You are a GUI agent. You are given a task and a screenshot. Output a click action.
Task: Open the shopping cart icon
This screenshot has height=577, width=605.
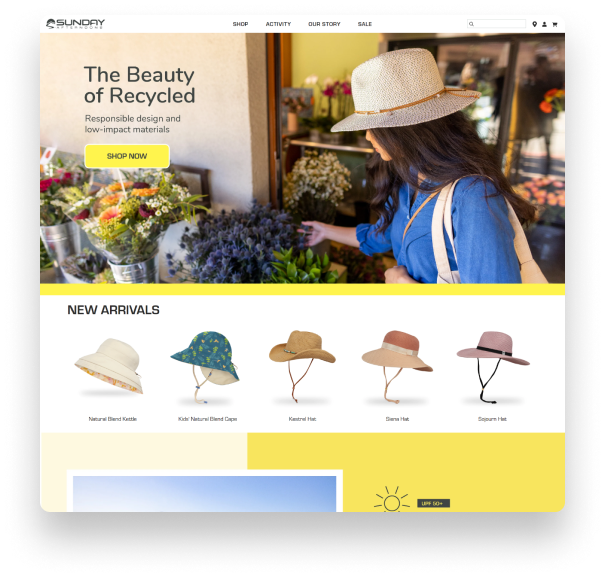point(555,24)
